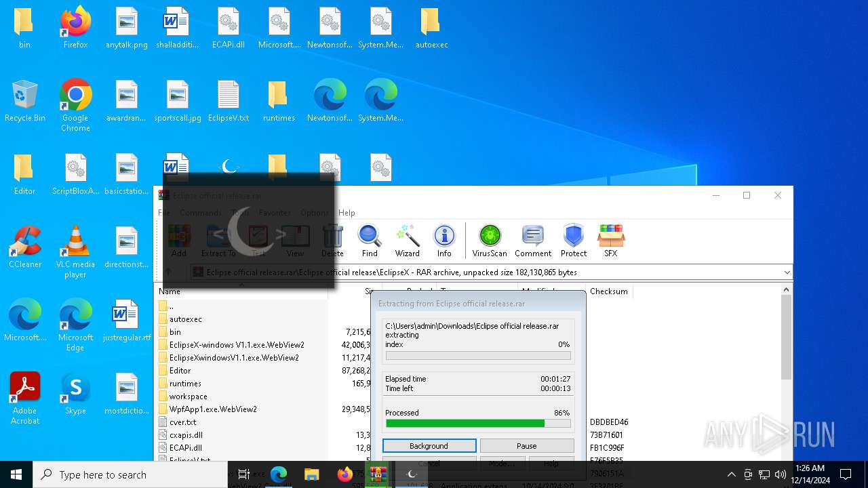
Task: Sort by the Checksum column header
Action: 609,291
